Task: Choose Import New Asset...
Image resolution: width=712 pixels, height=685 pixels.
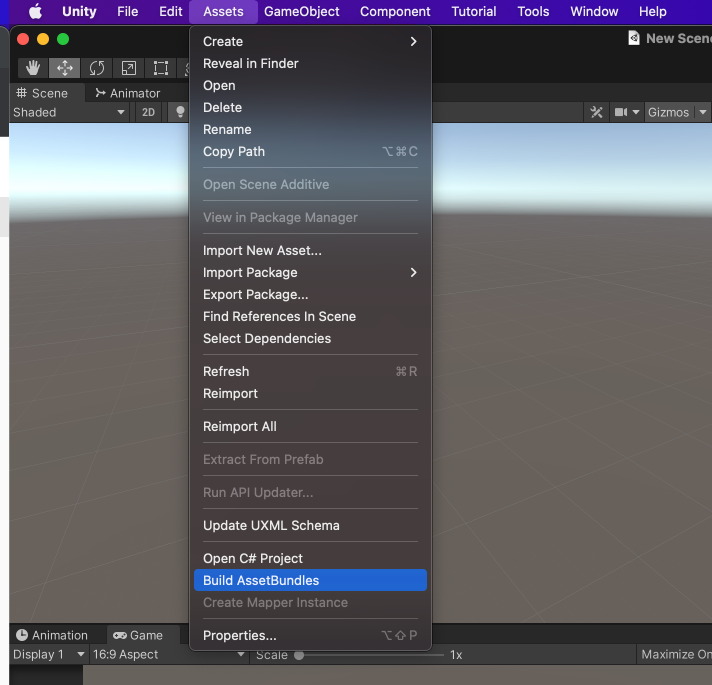Action: point(310,251)
